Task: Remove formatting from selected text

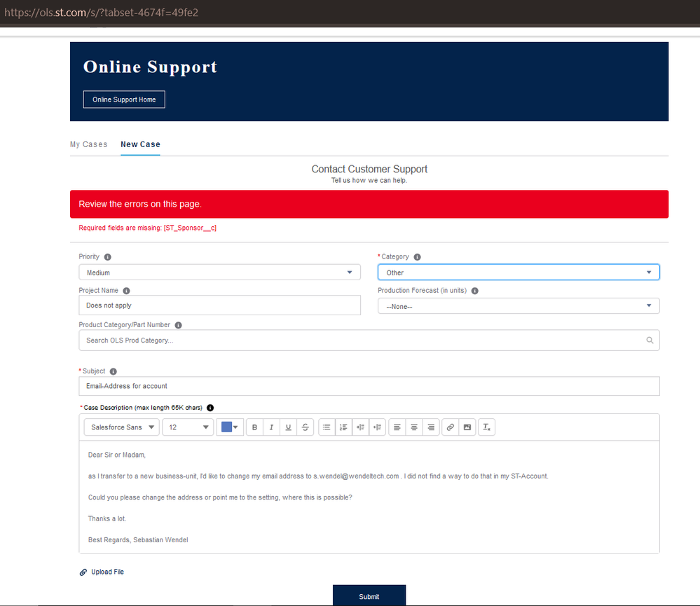Action: tap(486, 427)
